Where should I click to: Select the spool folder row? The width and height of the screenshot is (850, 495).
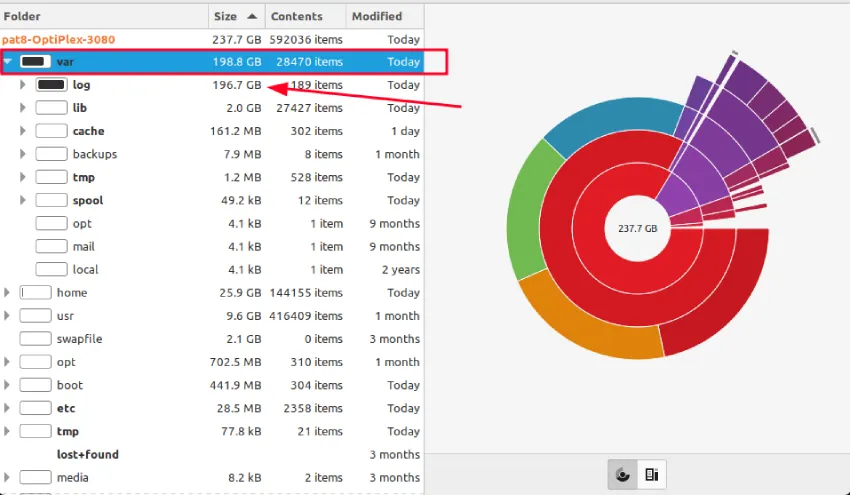point(212,200)
